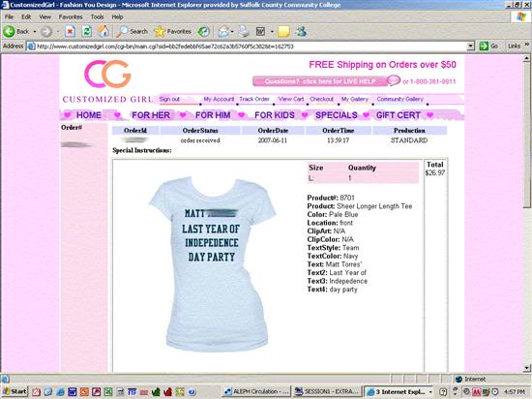Click the Internet zone status bar indicator
Screen dimensions: 532x399
471,379
